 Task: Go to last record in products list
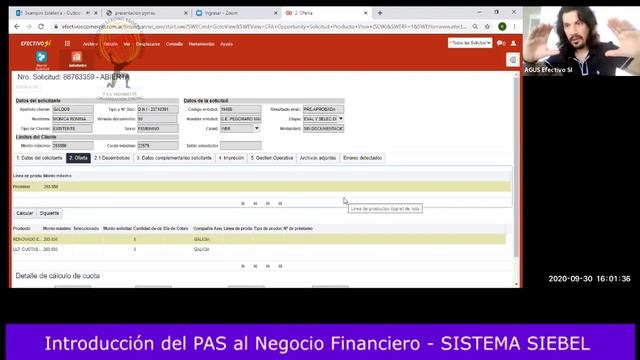coord(280,266)
